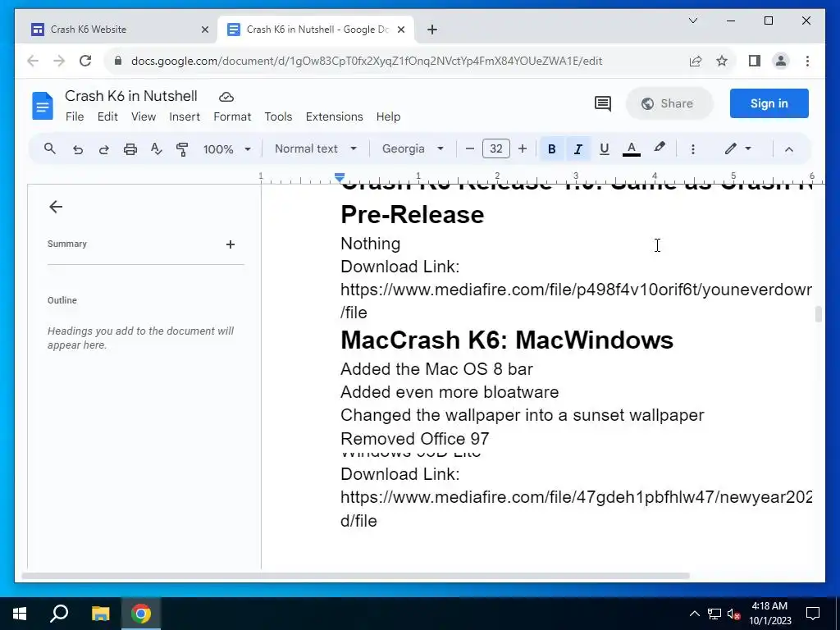Image resolution: width=840 pixels, height=630 pixels.
Task: Open the Help menu
Action: click(x=388, y=116)
